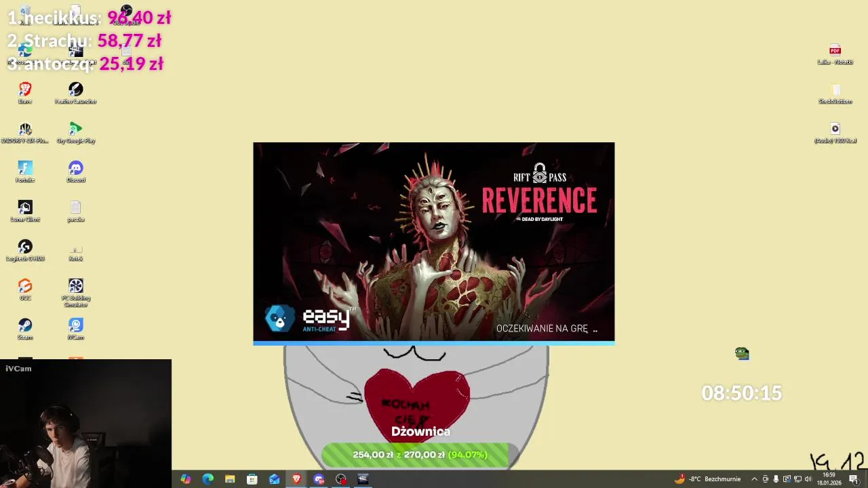868x488 pixels.
Task: Open the Lalka - Notatki PDF file
Action: (x=835, y=54)
